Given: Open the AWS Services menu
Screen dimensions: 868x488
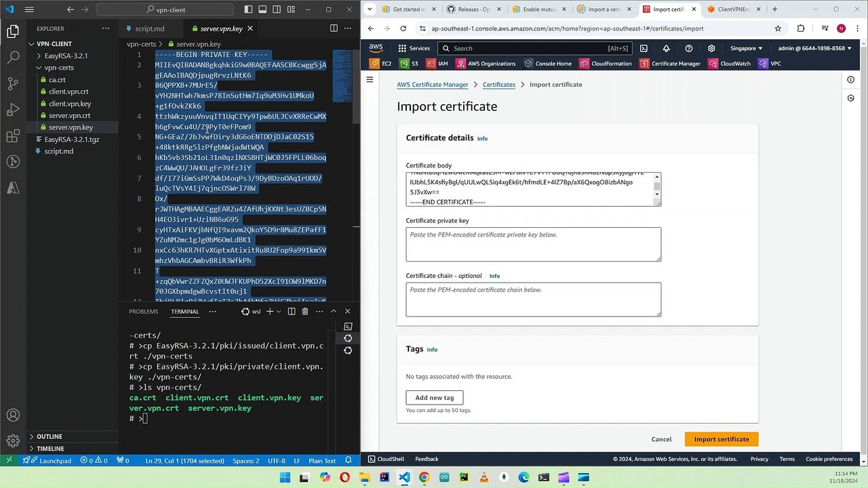Looking at the screenshot, I should tap(414, 48).
